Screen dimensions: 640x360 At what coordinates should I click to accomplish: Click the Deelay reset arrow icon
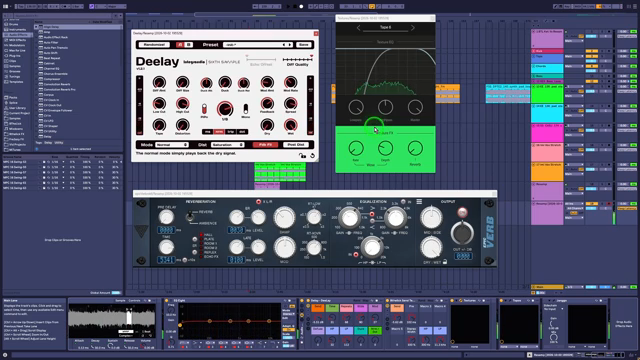(312, 156)
